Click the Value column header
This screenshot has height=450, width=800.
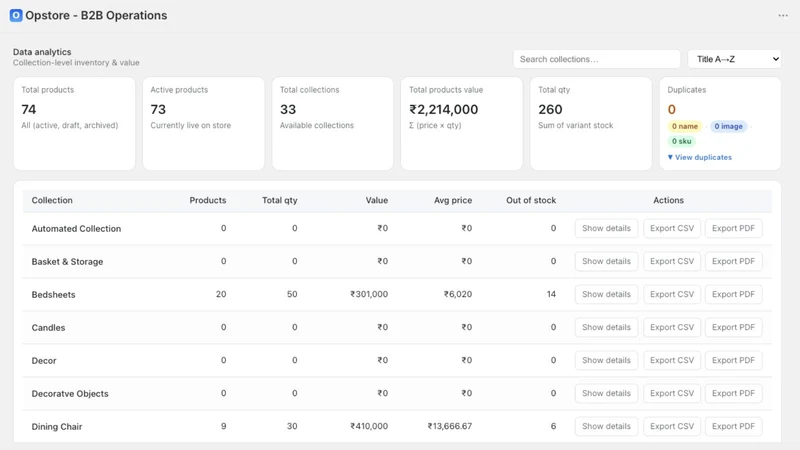tap(377, 201)
